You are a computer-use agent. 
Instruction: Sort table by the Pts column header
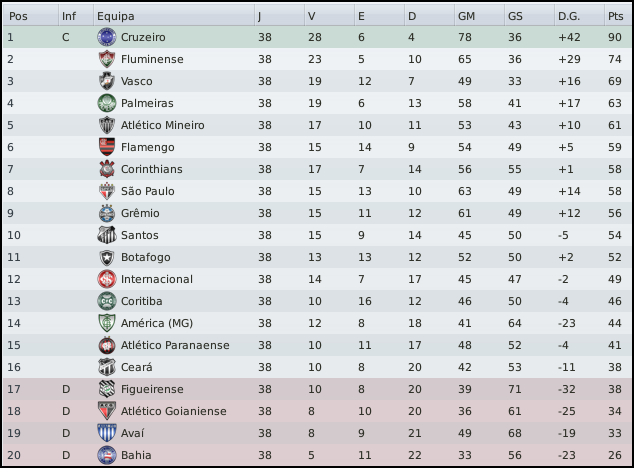[x=614, y=16]
